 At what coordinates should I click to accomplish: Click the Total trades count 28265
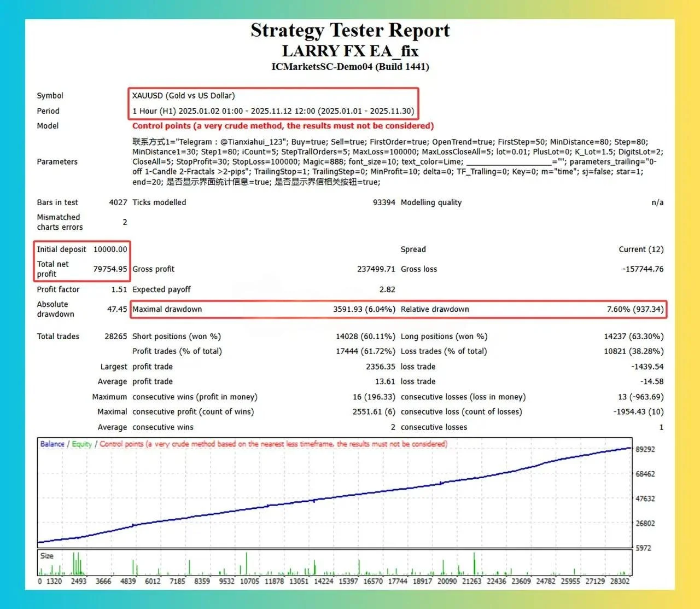[x=115, y=337]
